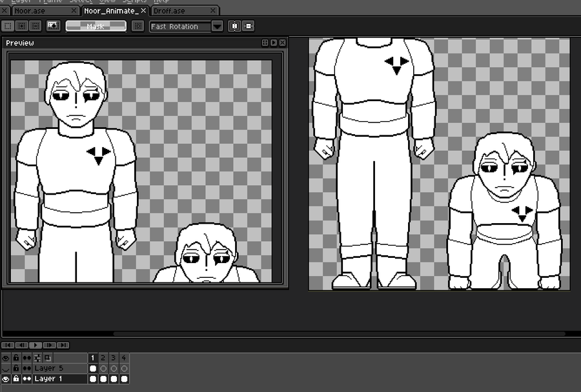Hide Layer 1 with its eye icon

click(x=6, y=378)
